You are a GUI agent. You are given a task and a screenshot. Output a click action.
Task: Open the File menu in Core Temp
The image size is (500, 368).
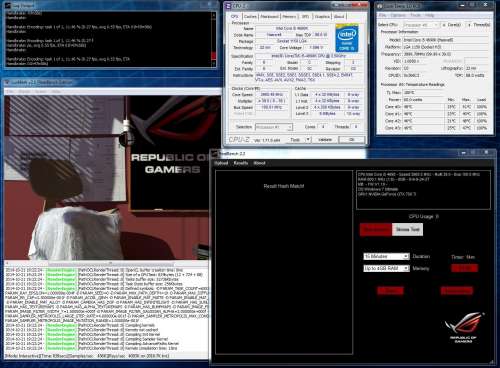tap(382, 15)
